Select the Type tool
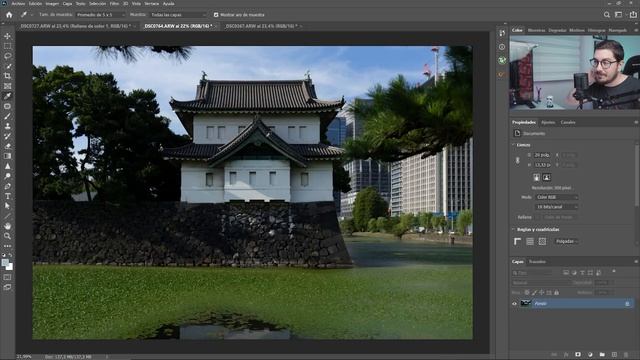 [x=7, y=196]
